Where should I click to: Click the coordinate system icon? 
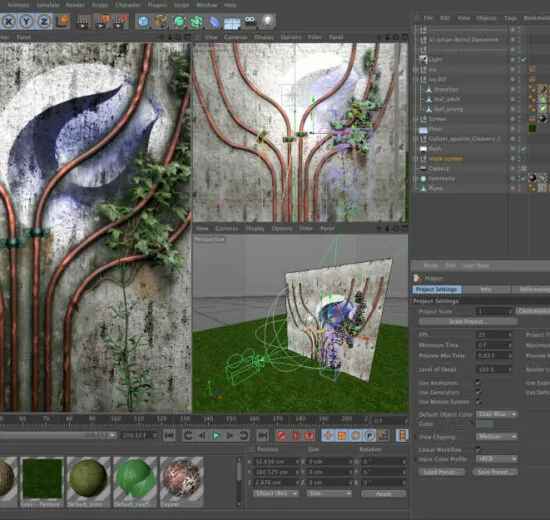tap(63, 21)
